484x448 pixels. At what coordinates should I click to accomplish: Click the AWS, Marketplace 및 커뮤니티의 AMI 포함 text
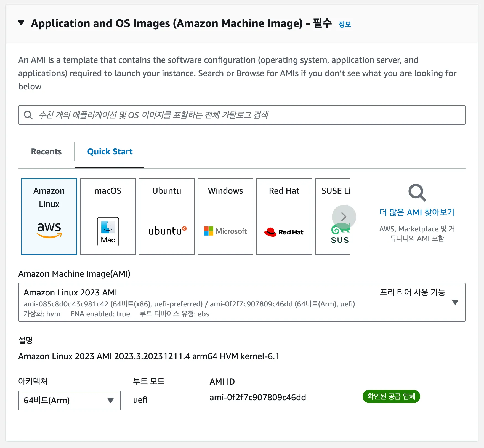(417, 234)
